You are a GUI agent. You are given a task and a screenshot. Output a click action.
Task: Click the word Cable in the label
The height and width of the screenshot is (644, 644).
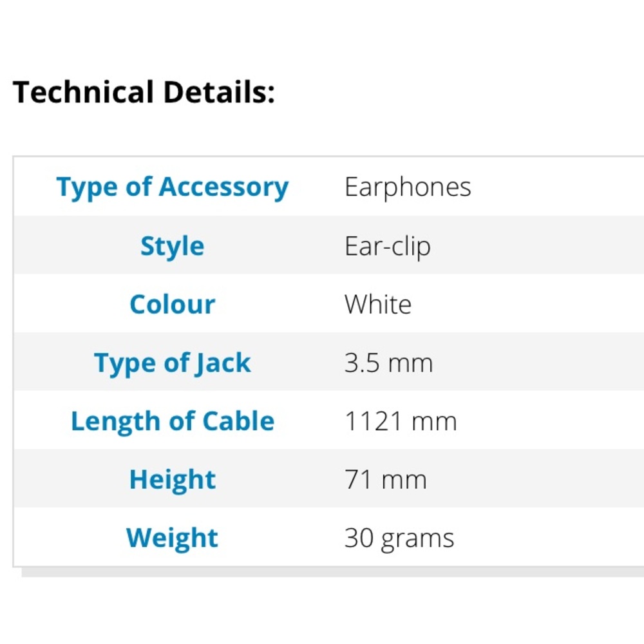pos(238,421)
